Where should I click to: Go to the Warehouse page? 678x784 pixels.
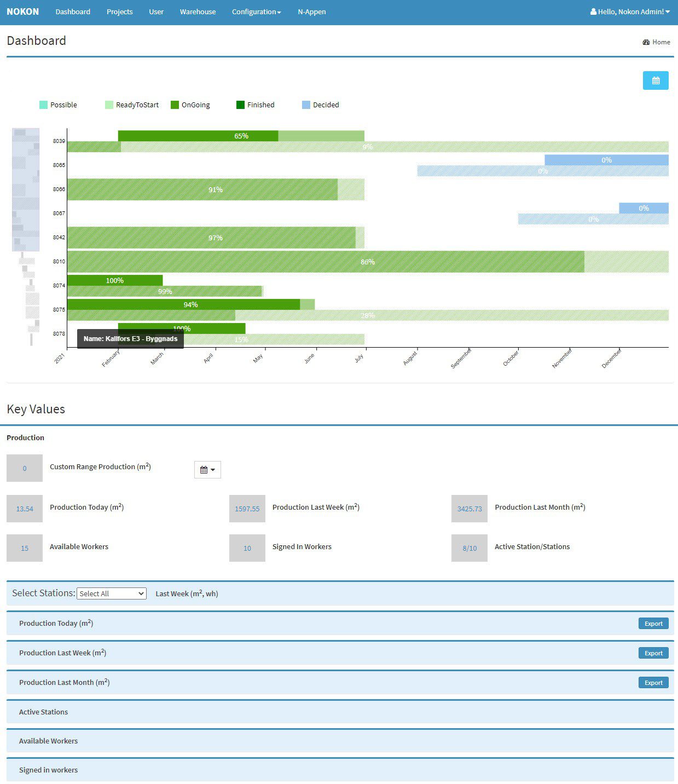pos(198,11)
